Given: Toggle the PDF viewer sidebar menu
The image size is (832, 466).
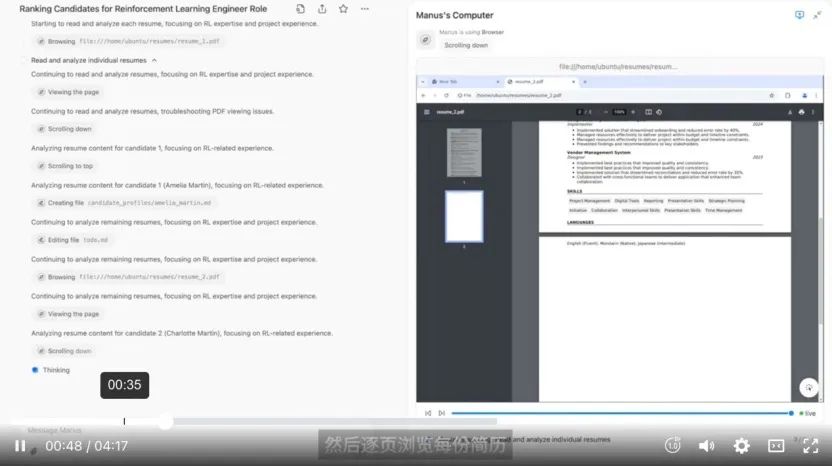Looking at the screenshot, I should 427,112.
